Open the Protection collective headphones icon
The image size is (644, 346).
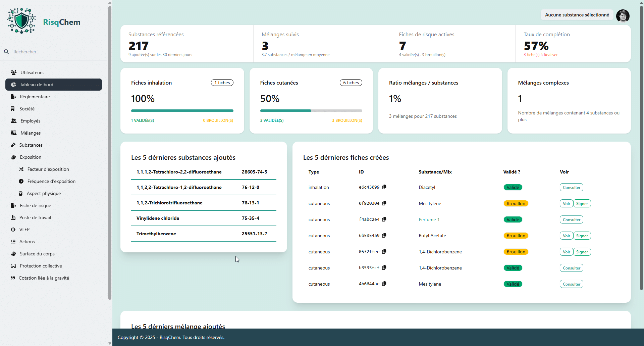(x=13, y=266)
